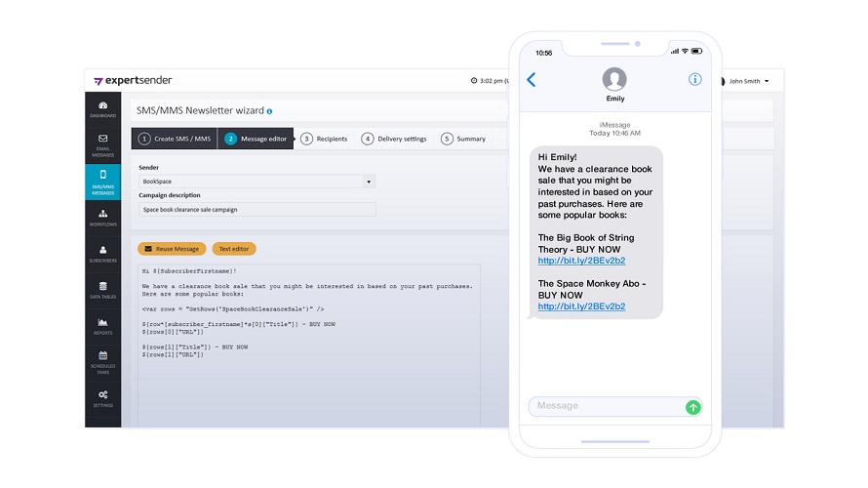868x488 pixels.
Task: Open Settings gears in sidebar
Action: [103, 399]
